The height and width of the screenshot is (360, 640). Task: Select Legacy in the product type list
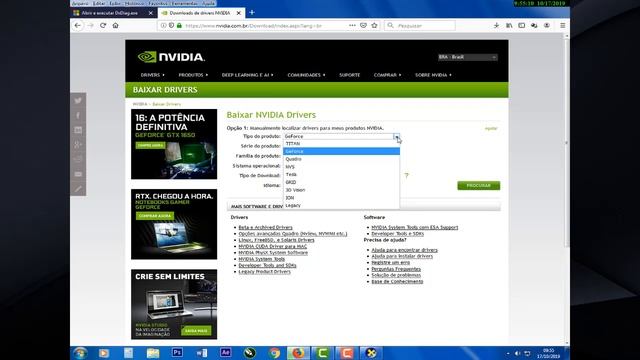pyautogui.click(x=341, y=205)
